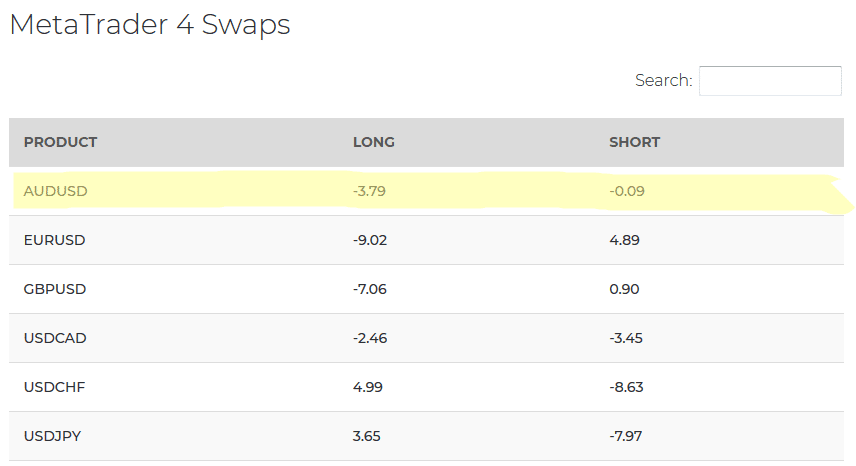This screenshot has height=466, width=856.
Task: Click the AUDUSD long swap value -3.79
Action: 370,191
